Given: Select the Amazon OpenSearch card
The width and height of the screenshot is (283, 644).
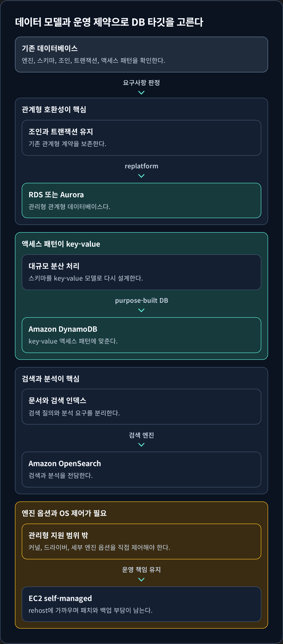Looking at the screenshot, I should coord(141,469).
